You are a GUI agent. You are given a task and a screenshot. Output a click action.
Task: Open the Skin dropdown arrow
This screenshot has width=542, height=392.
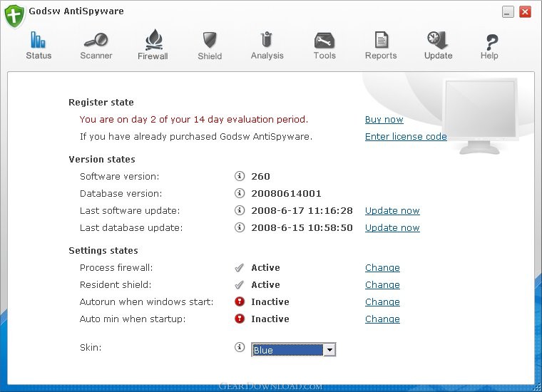(x=329, y=350)
